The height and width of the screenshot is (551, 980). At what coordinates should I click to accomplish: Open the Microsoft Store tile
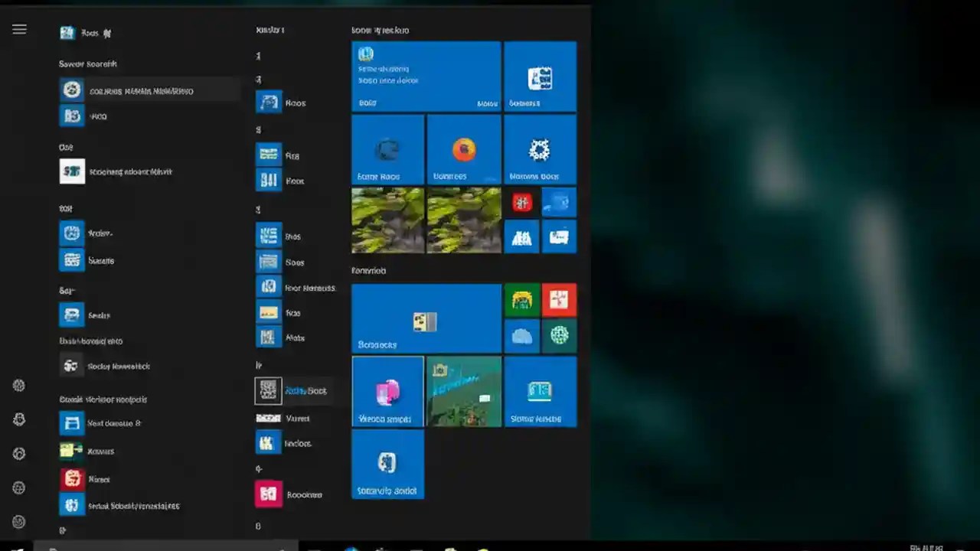(x=540, y=148)
